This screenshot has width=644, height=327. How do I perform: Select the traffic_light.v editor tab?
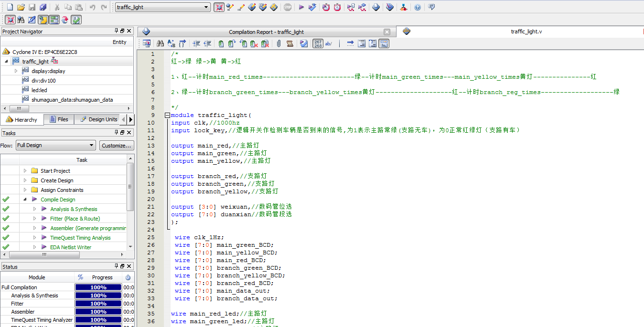pyautogui.click(x=526, y=32)
